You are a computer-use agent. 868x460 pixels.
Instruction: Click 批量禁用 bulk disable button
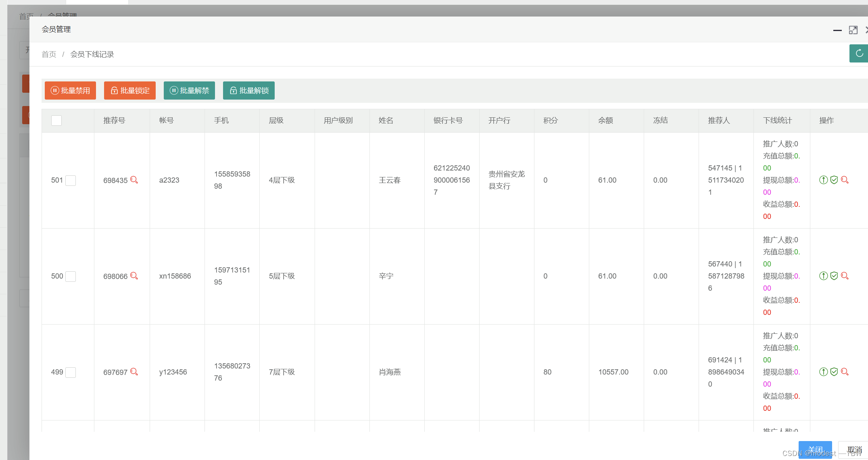[x=70, y=90]
